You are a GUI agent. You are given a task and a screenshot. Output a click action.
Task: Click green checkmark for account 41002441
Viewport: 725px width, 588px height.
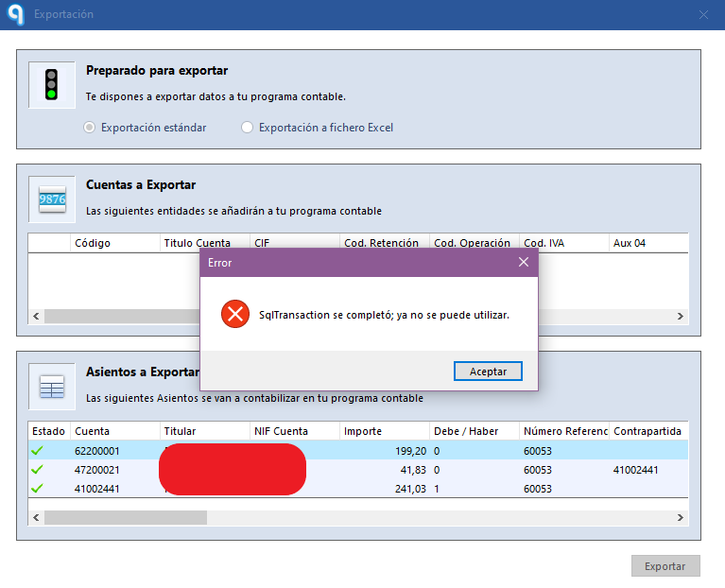[38, 488]
